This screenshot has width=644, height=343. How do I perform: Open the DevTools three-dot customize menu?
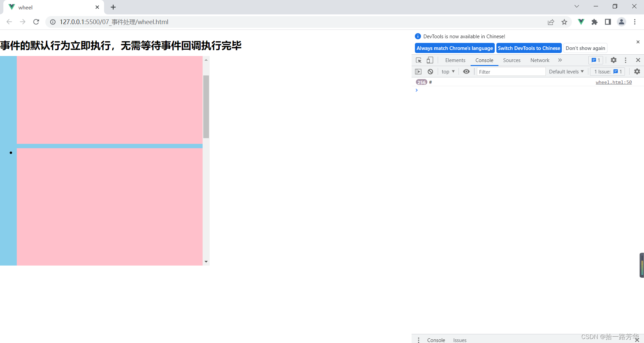pos(626,60)
